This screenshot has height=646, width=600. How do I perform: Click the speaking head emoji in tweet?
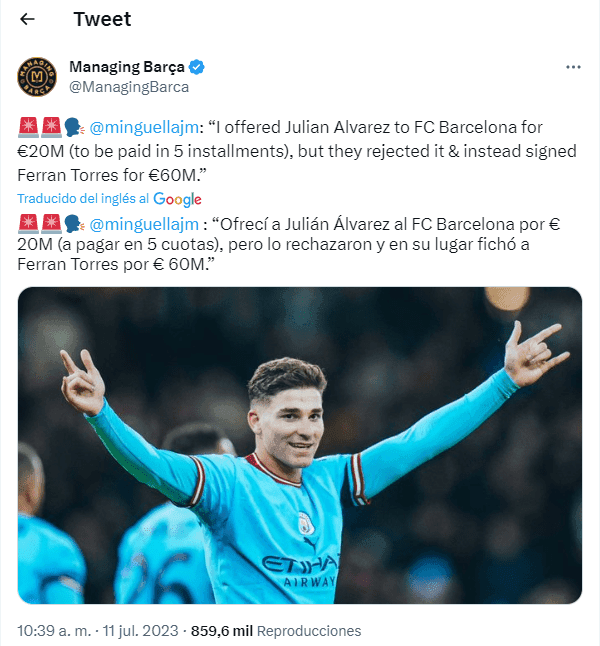pyautogui.click(x=75, y=127)
